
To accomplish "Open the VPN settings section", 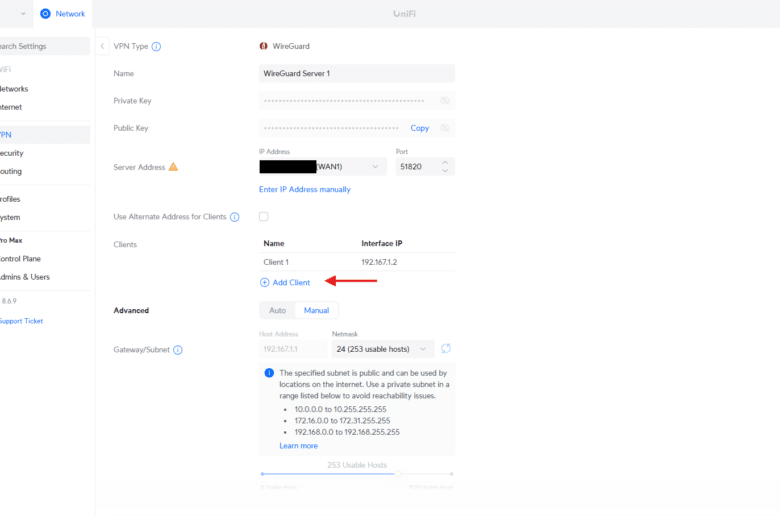I will 45,135.
